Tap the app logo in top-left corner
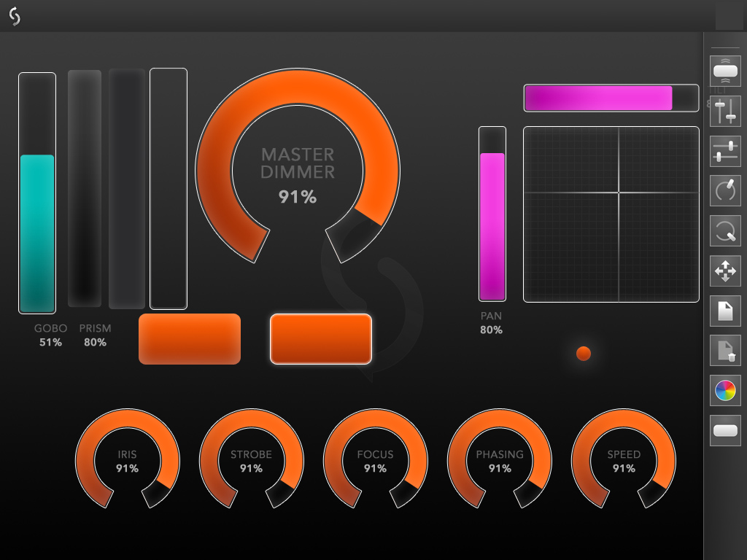The width and height of the screenshot is (747, 560). pos(14,17)
